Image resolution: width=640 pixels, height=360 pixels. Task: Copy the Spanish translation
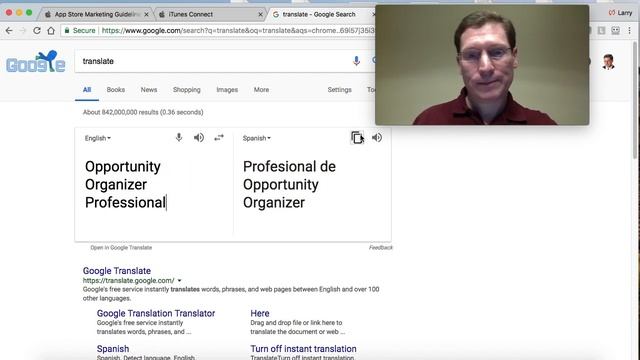coord(357,138)
